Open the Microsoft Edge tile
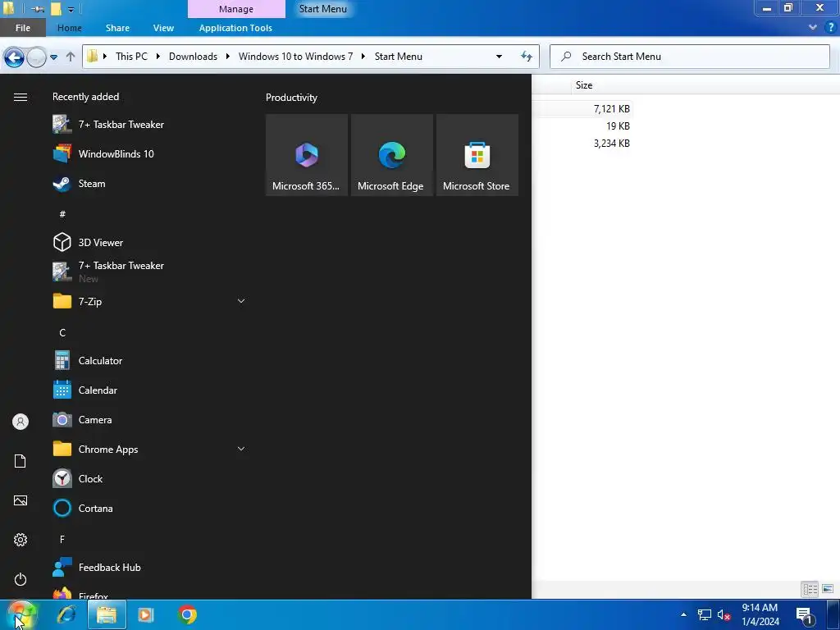Screen dimensions: 840x630 (391, 155)
